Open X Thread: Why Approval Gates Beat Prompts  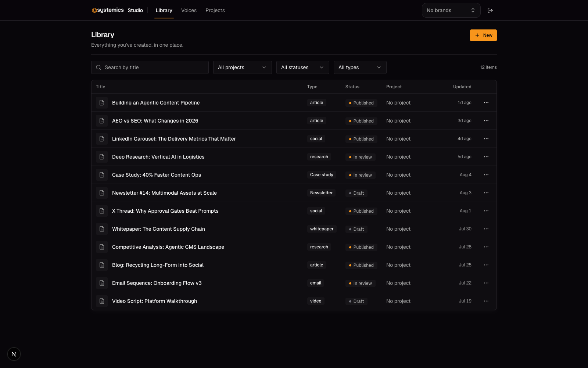tap(165, 211)
